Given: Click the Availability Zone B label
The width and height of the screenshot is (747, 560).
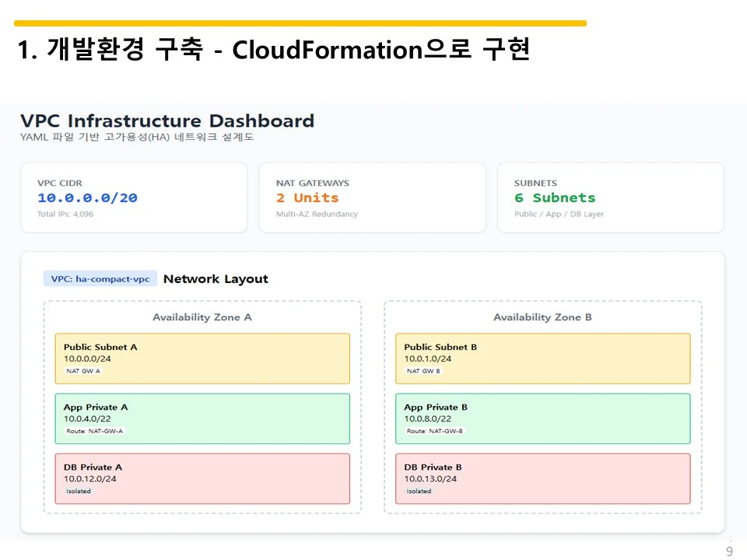Looking at the screenshot, I should pos(542,317).
